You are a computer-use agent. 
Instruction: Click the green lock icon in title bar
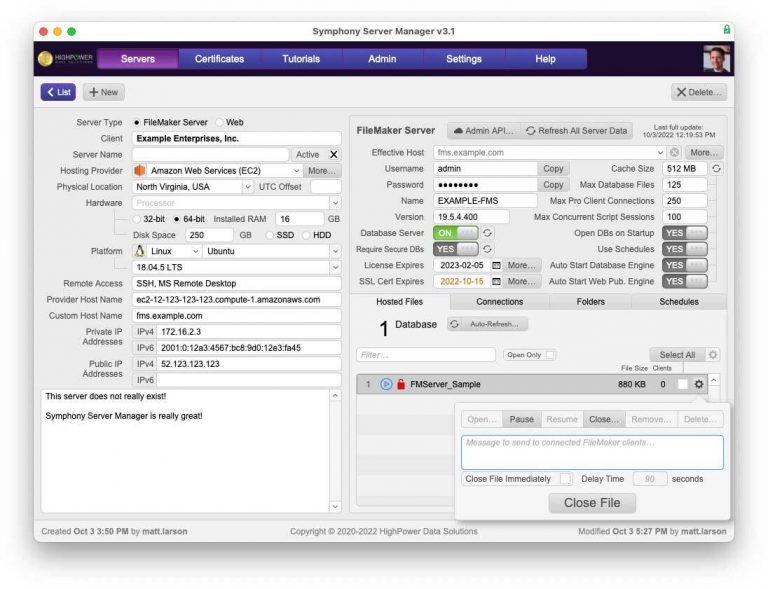click(726, 30)
